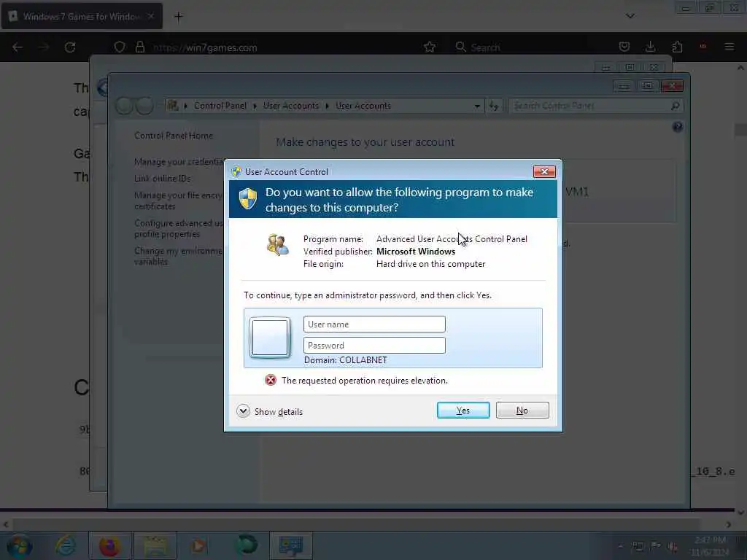Click the Control Panel refresh button
747x560 pixels.
coord(494,106)
